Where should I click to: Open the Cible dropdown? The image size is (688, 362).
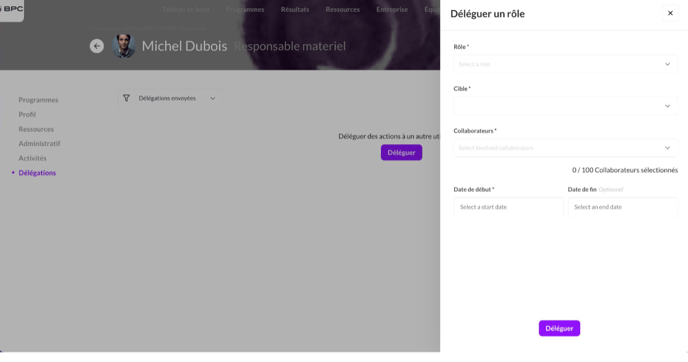(565, 106)
